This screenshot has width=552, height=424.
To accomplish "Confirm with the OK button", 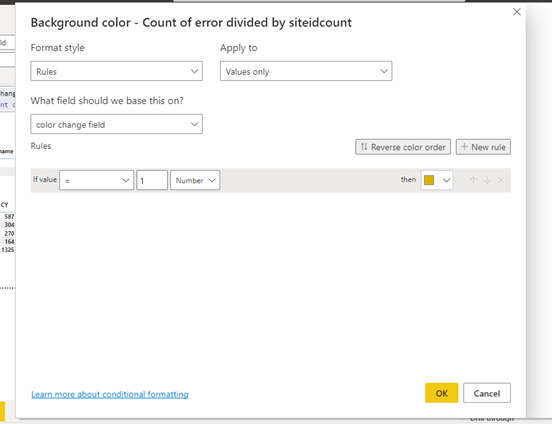I will click(441, 393).
